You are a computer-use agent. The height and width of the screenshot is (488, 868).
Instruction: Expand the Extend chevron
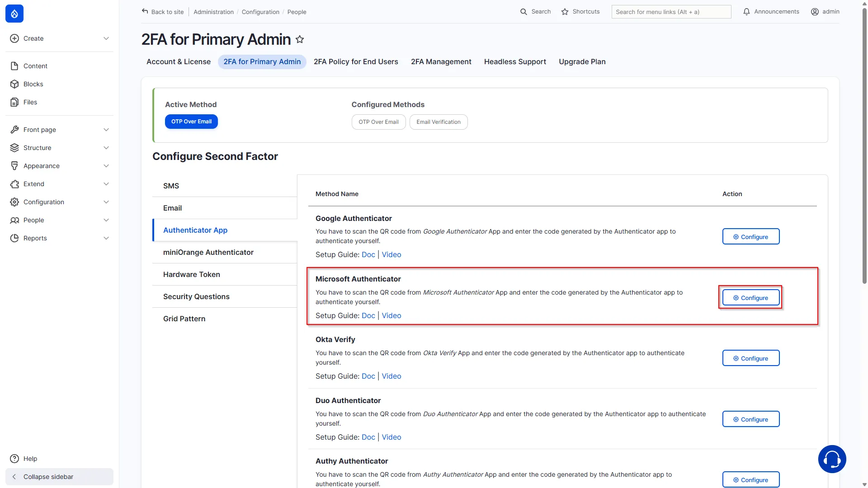(106, 184)
